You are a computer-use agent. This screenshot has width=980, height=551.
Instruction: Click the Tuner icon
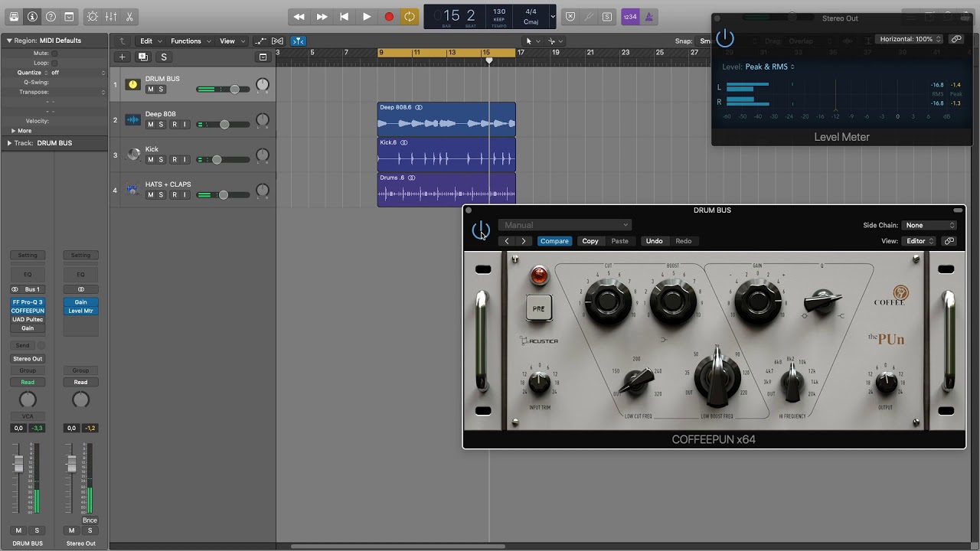point(589,16)
